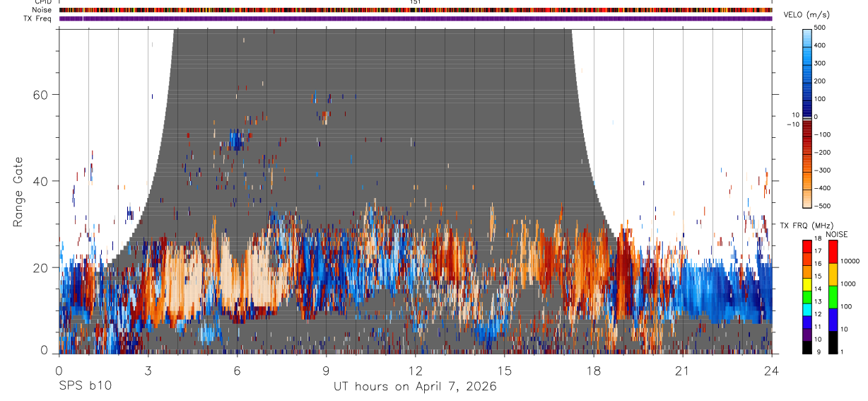
Task: Click the multicolored Noise strip above the plot
Action: [x=416, y=10]
